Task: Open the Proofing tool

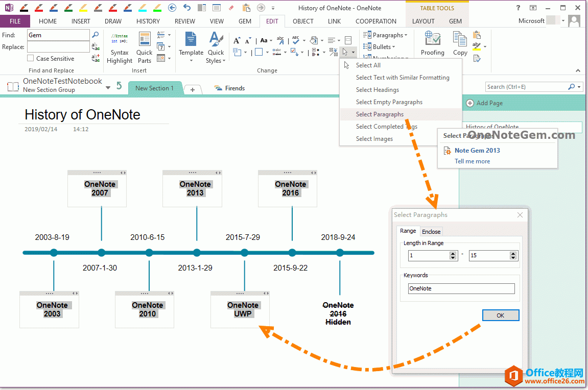Action: pyautogui.click(x=432, y=43)
